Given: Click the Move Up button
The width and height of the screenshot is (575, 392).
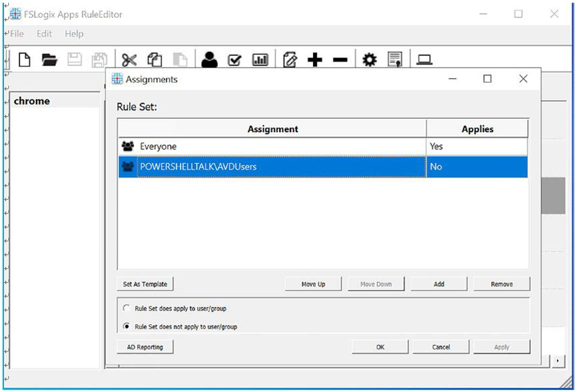Looking at the screenshot, I should click(x=313, y=284).
